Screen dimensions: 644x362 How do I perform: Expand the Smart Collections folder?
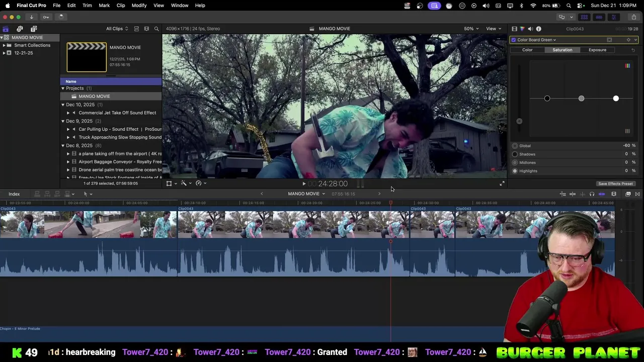tap(4, 45)
